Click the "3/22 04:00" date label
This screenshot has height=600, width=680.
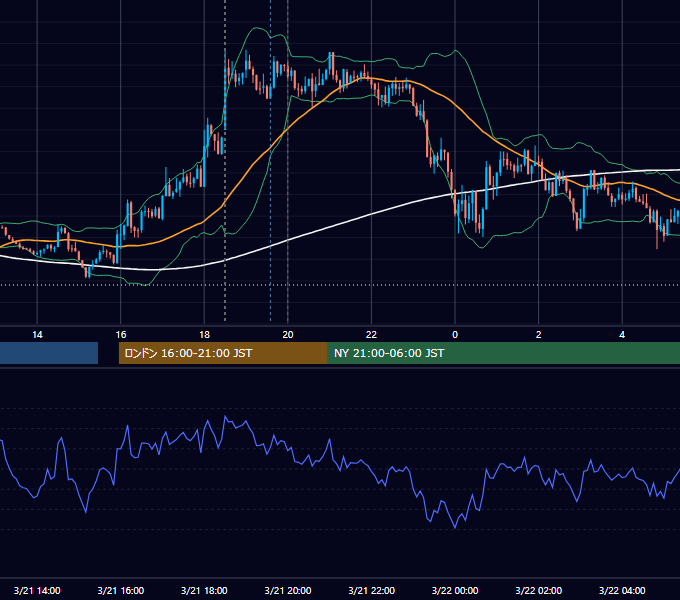point(622,590)
